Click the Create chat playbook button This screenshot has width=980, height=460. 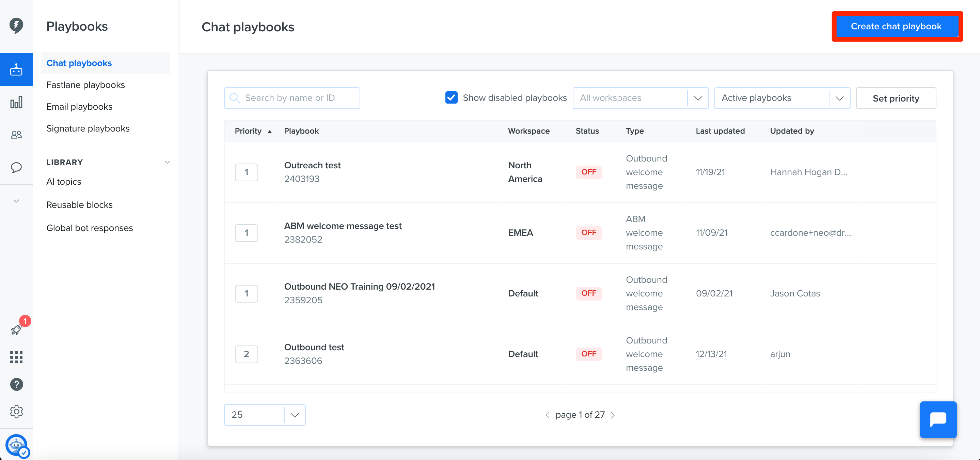(x=897, y=27)
